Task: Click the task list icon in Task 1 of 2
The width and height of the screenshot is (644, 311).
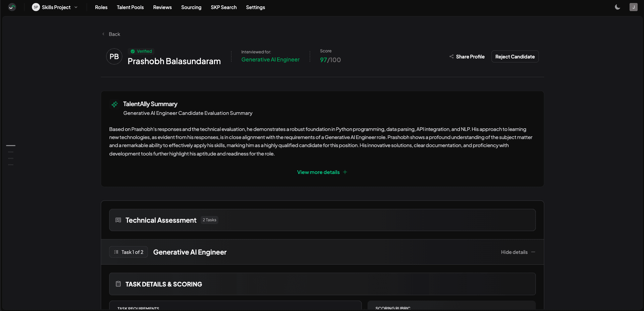Action: click(x=116, y=252)
